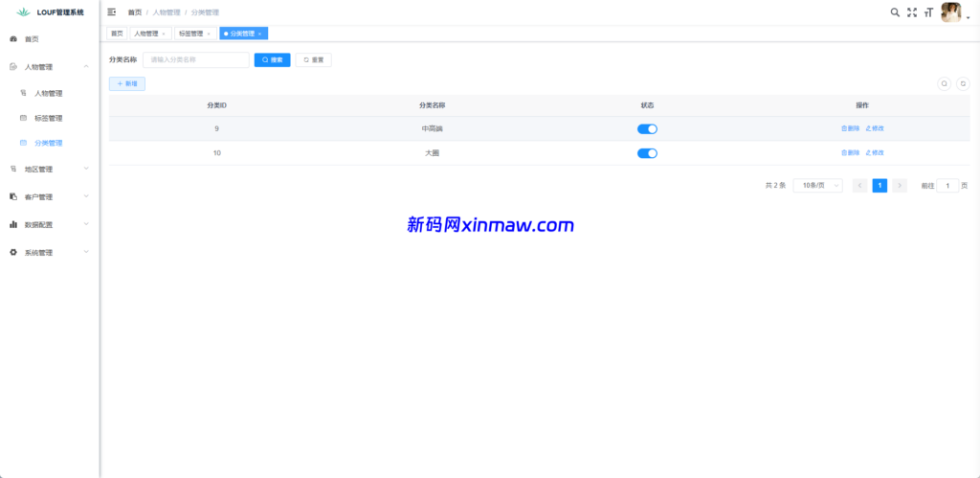
Task: Click the 分类名称 column header
Action: tap(432, 105)
